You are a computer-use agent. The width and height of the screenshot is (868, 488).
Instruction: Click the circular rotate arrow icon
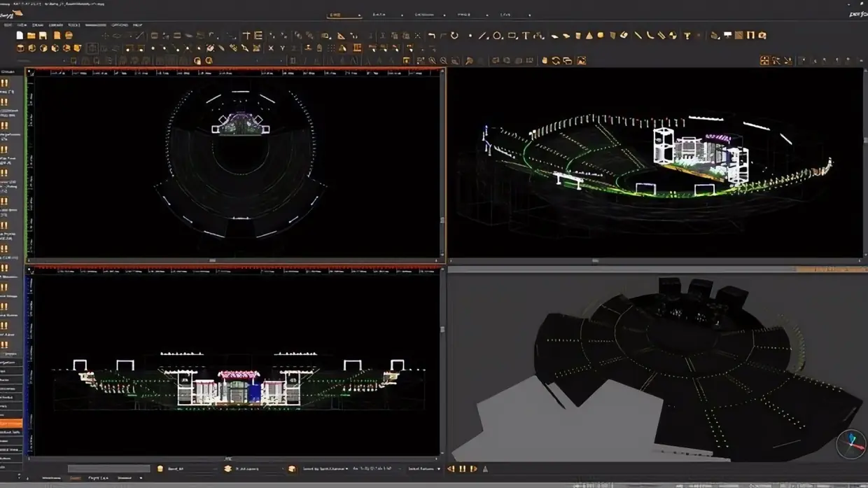(454, 35)
